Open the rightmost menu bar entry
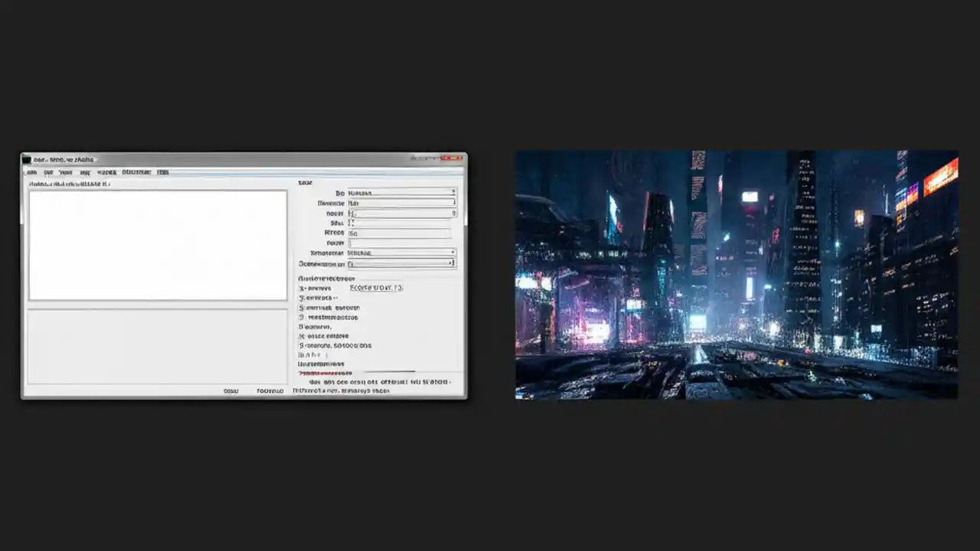 tap(163, 172)
